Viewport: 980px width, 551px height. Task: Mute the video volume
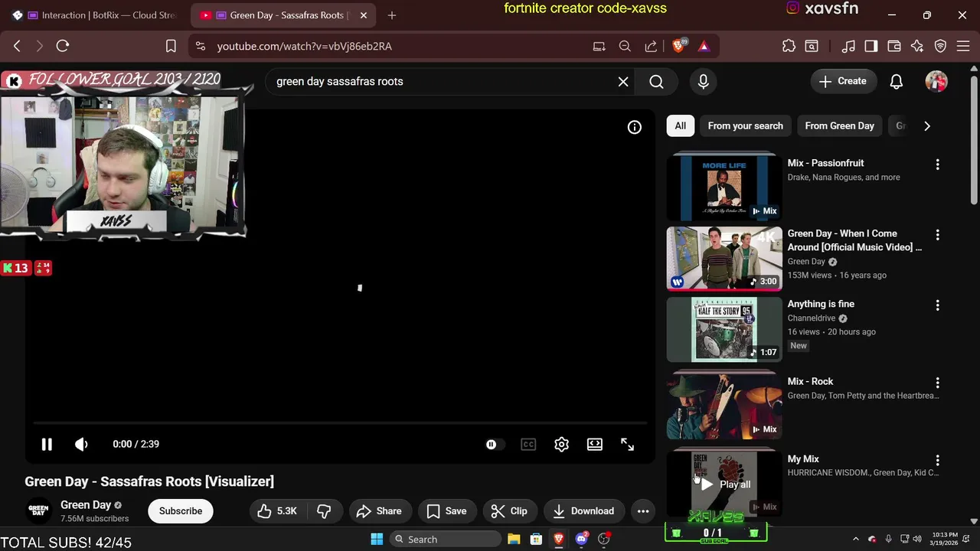(x=81, y=444)
